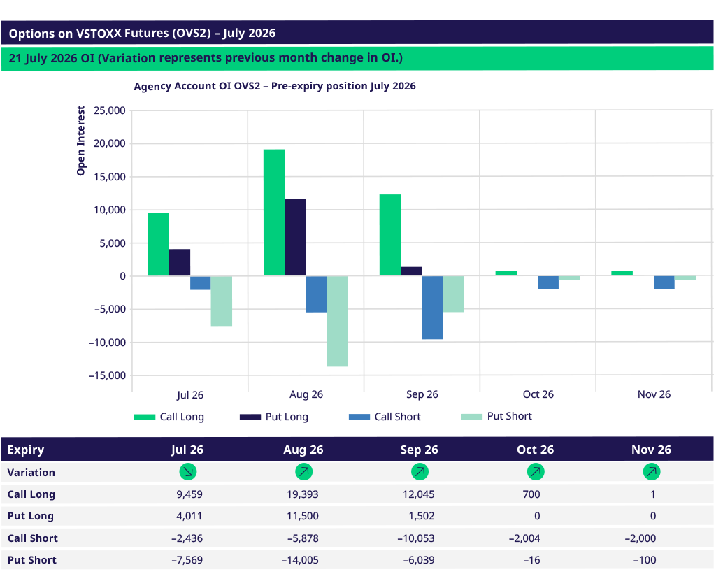Click the Expiry header cell
The height and width of the screenshot is (588, 716).
26,450
